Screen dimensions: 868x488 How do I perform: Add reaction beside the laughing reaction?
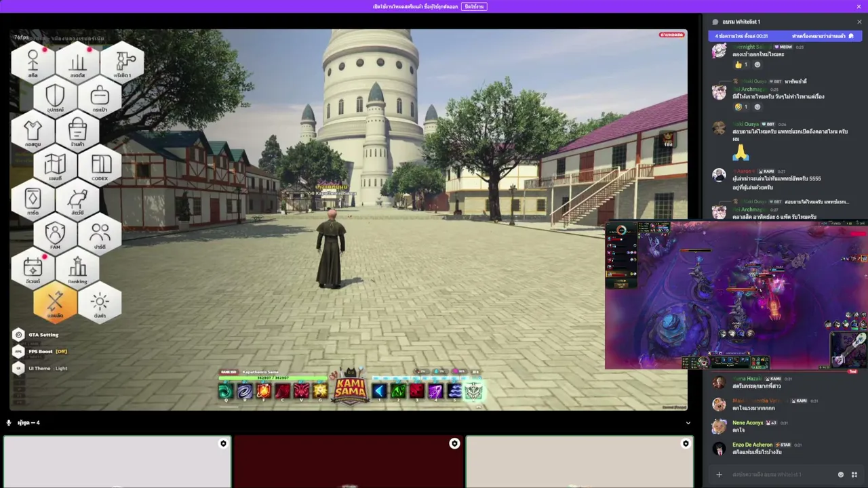(x=757, y=106)
